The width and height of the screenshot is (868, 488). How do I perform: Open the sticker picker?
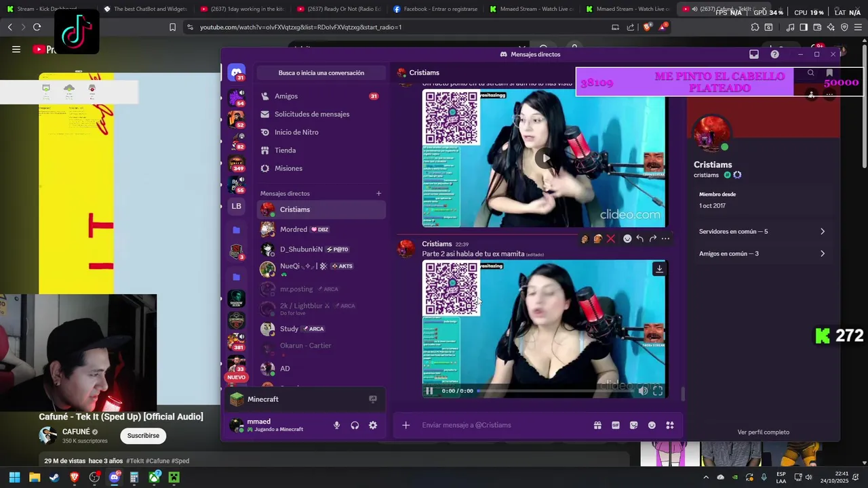tap(633, 425)
